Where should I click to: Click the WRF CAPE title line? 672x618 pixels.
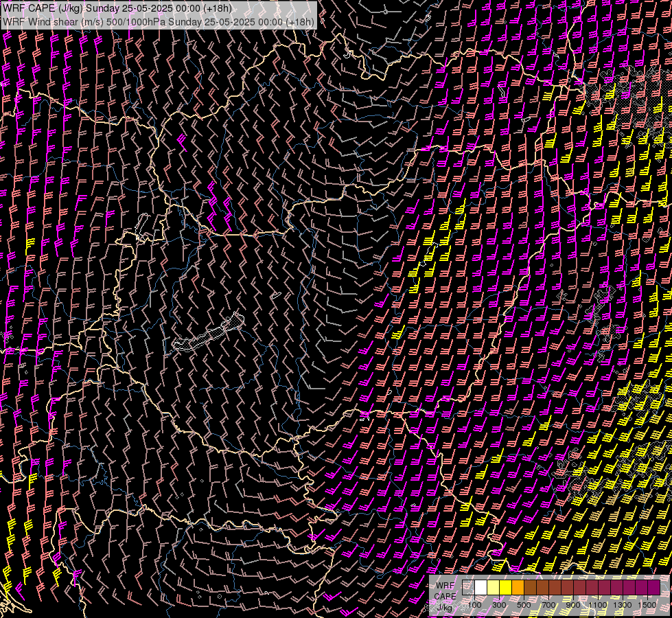click(x=117, y=8)
